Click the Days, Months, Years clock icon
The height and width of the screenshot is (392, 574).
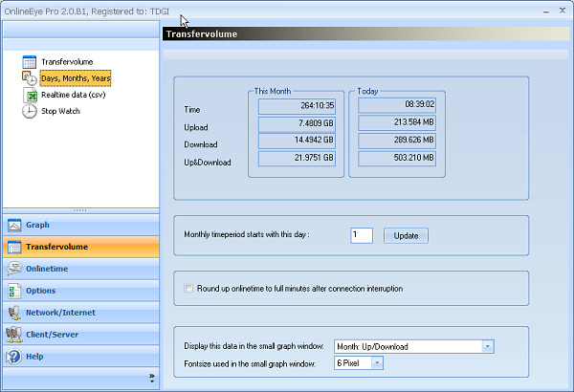(x=30, y=78)
